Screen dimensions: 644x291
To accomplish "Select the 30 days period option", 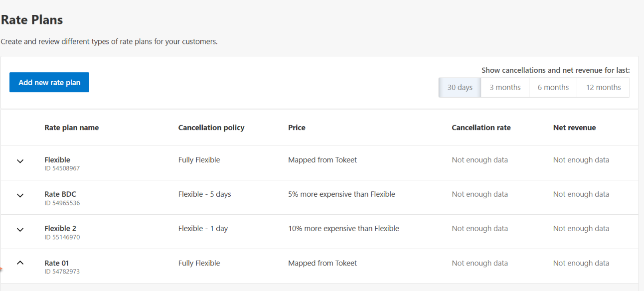I will click(x=460, y=87).
